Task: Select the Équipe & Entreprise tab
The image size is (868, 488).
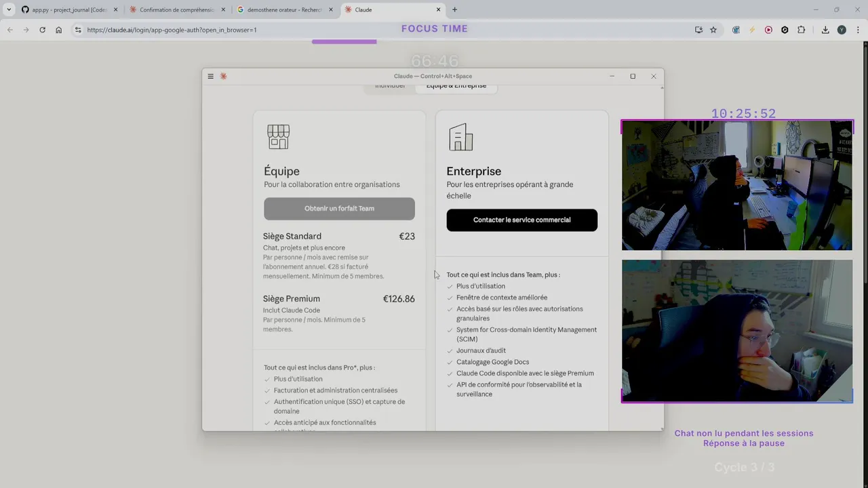Action: [456, 86]
